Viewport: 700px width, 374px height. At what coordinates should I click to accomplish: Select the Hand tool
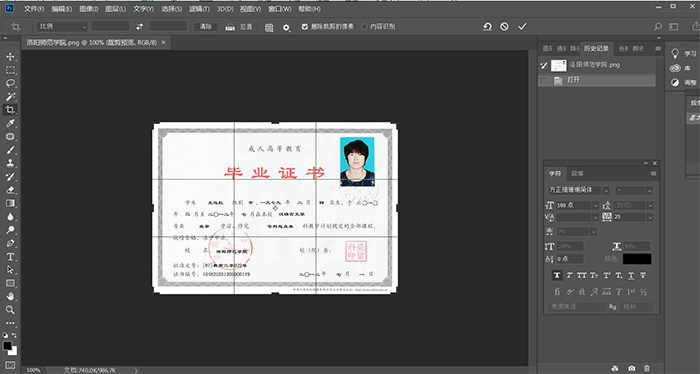(10, 296)
